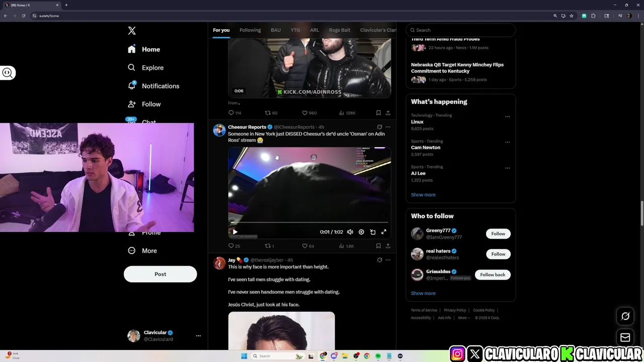The height and width of the screenshot is (362, 644).
Task: Open the Explore page
Action: point(145,67)
